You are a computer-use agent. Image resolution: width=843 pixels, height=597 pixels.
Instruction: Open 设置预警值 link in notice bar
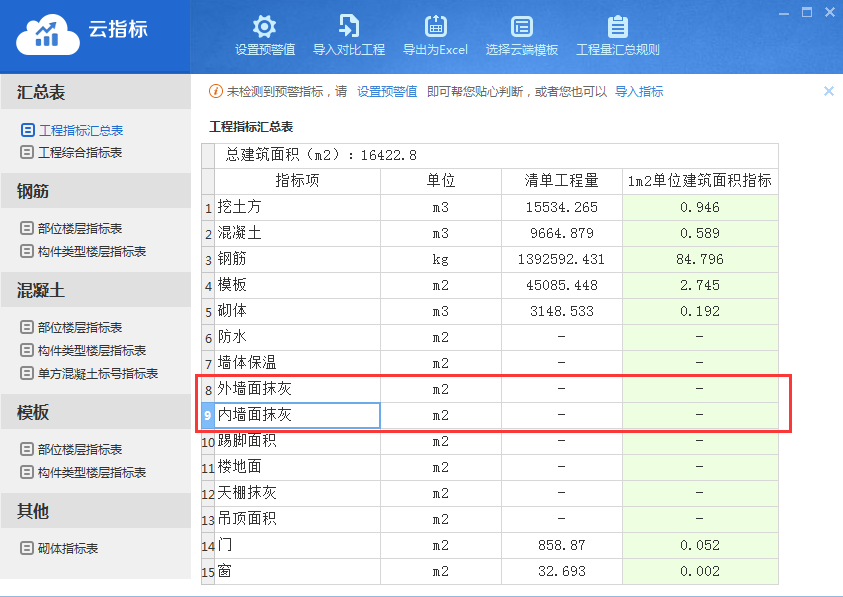click(387, 91)
